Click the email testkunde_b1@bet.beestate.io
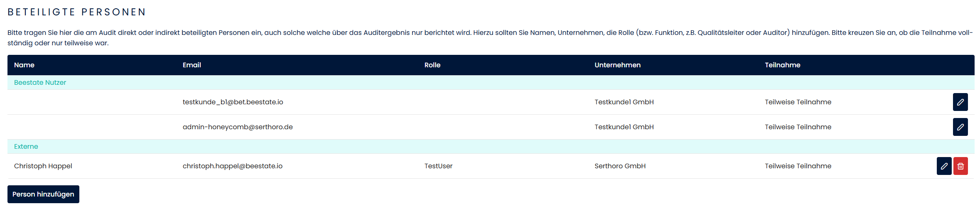 pyautogui.click(x=233, y=102)
